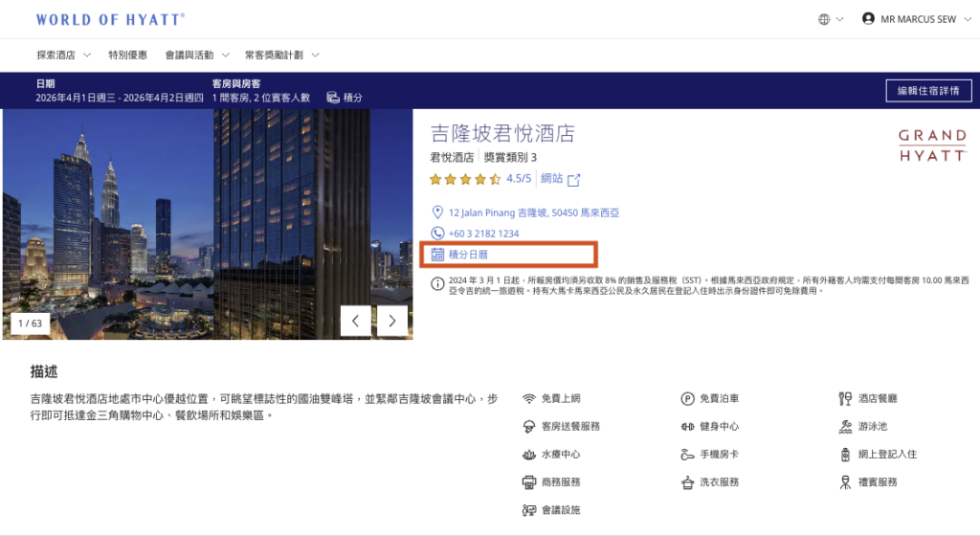980x536 pixels.
Task: Click the 免費泊車 parking icon
Action: pos(687,398)
